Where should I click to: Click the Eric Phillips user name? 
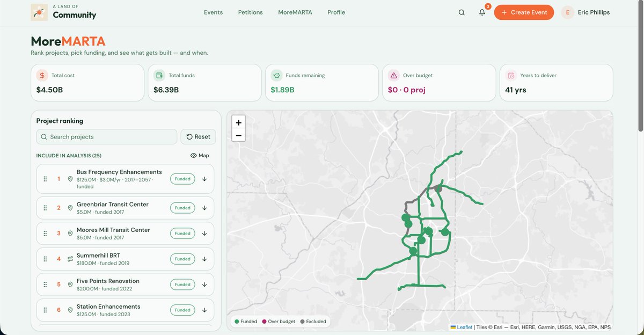594,12
